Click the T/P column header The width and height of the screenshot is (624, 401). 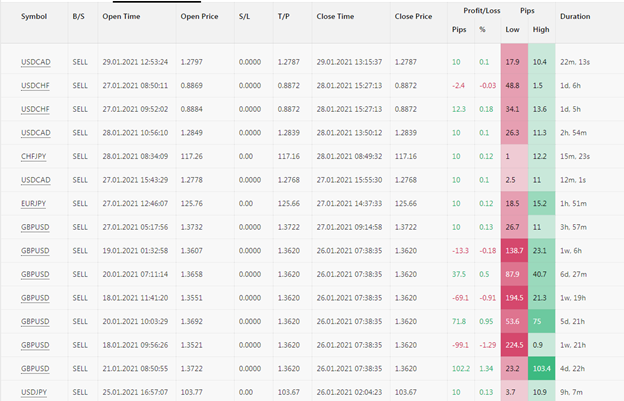[x=283, y=17]
